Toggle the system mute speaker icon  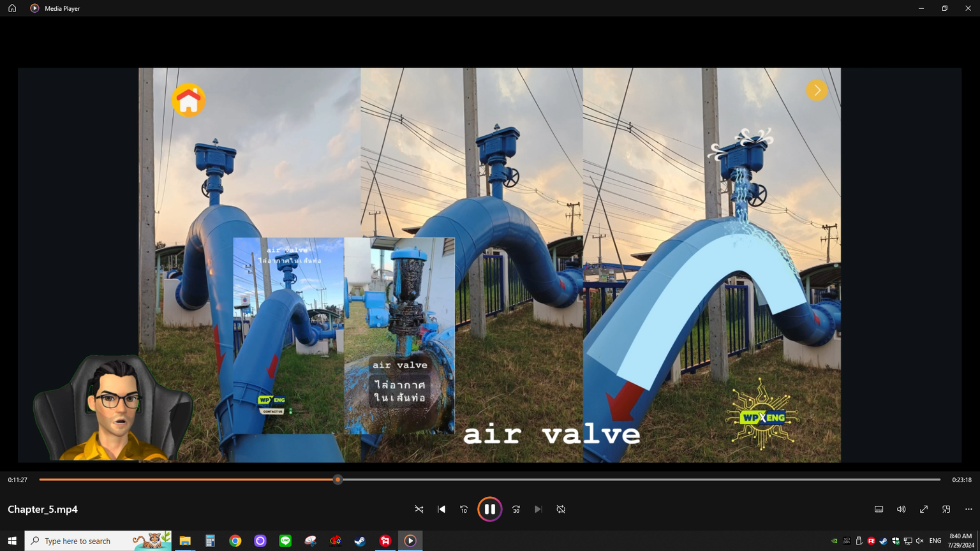(919, 541)
